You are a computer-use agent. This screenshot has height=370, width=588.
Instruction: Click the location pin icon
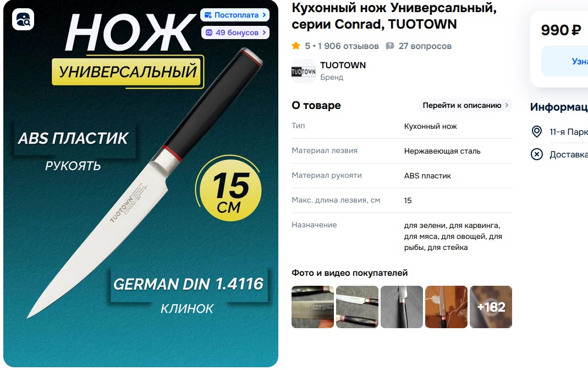click(537, 132)
